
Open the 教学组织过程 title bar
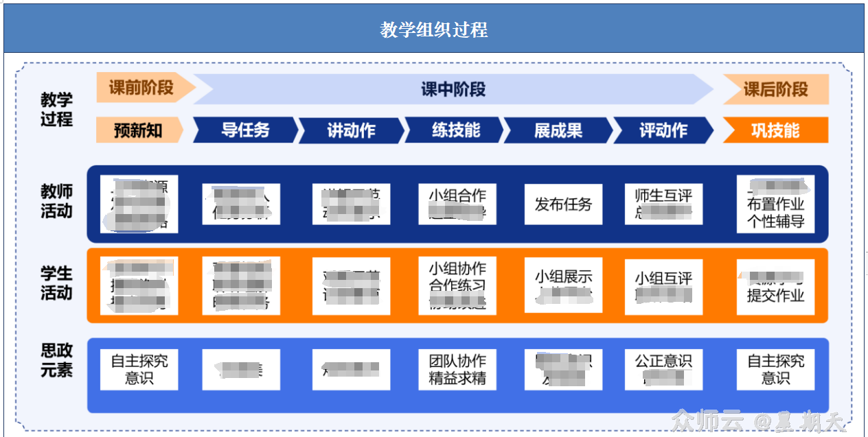[x=434, y=29]
